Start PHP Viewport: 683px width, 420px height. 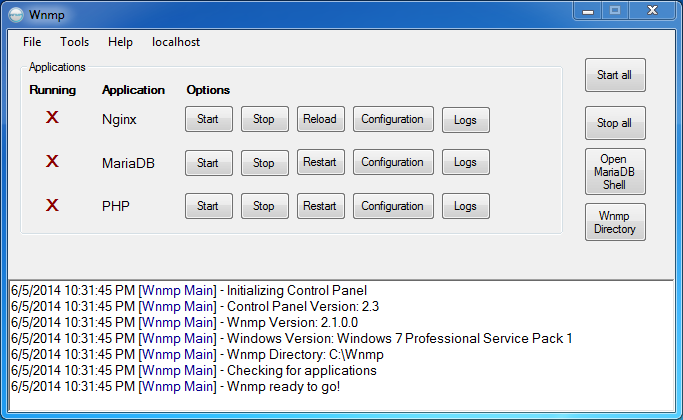click(209, 206)
